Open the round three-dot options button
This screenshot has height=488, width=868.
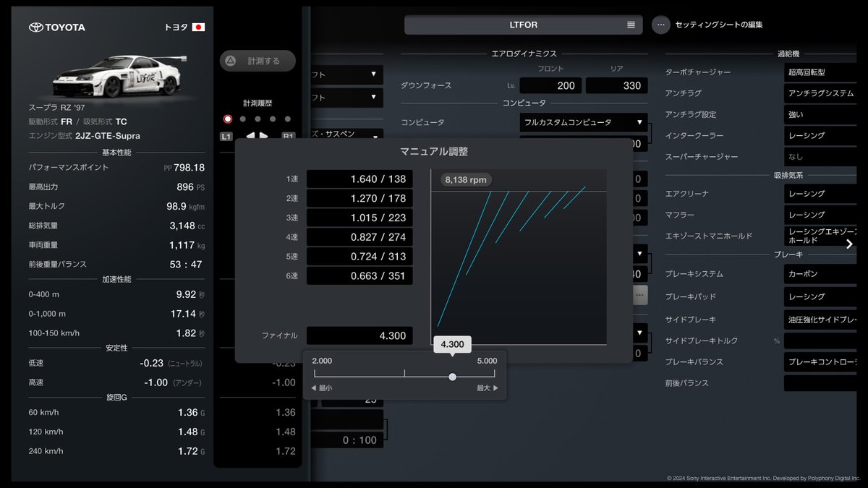tap(660, 25)
